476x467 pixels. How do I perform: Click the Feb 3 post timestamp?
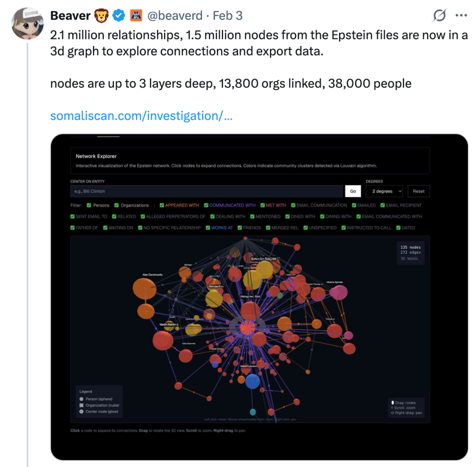(228, 16)
